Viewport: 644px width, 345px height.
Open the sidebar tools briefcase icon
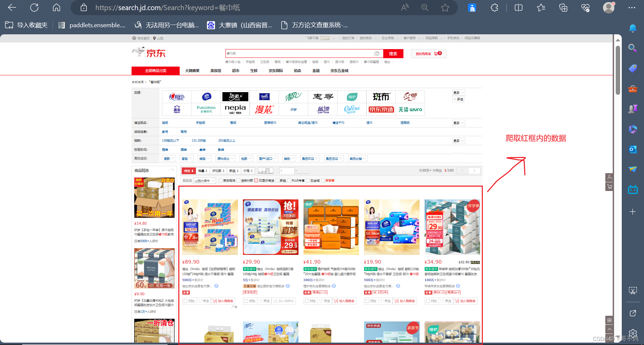[x=633, y=89]
